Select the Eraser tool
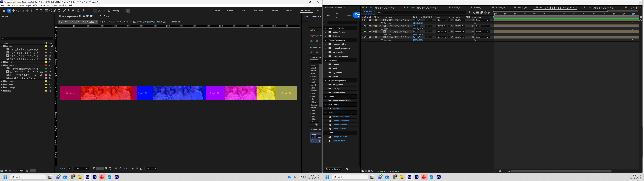 pos(73,11)
